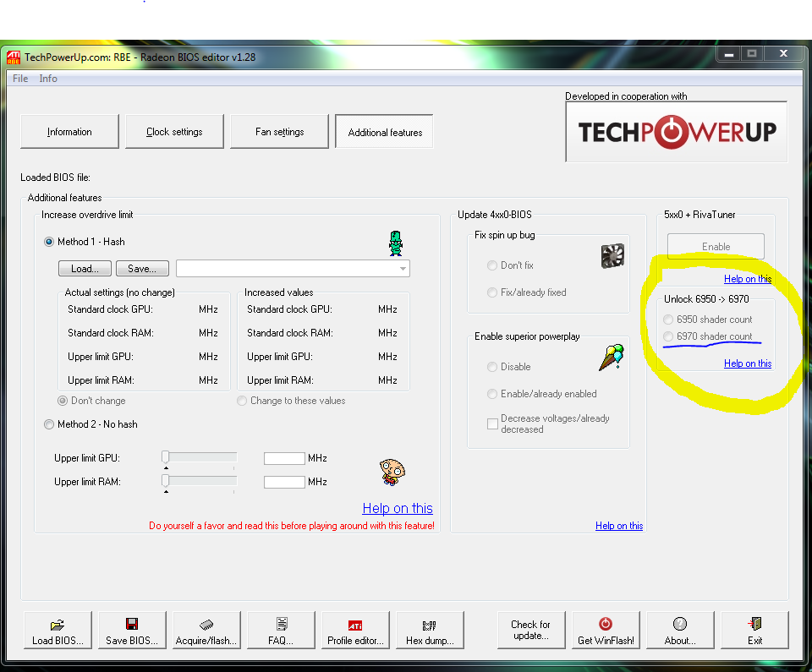Choose Don't change radio option

(x=63, y=401)
